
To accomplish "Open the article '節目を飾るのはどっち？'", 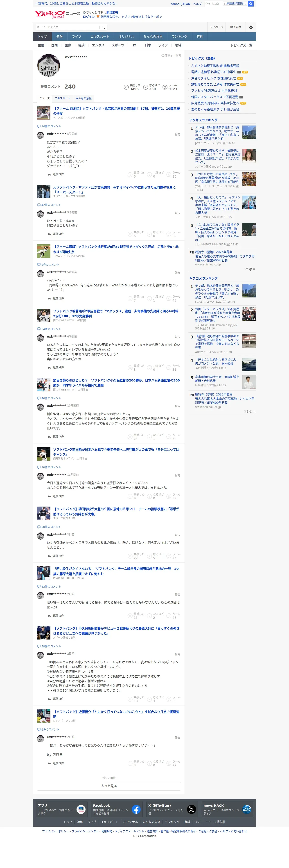I will (116, 383).
